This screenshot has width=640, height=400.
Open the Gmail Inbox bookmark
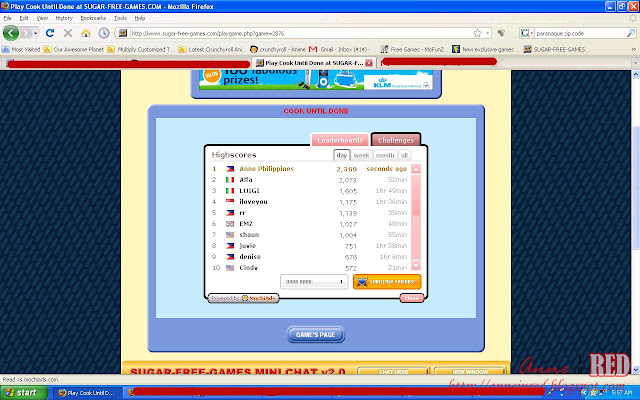click(340, 49)
